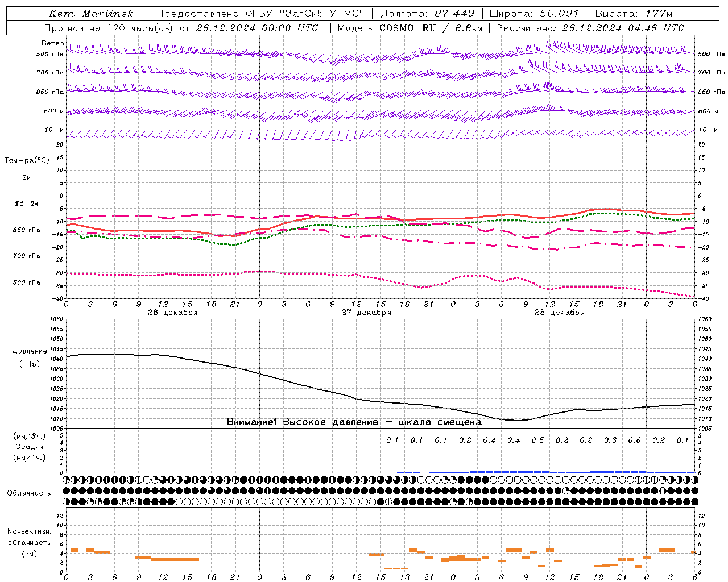Select the 'Модель COSMO-RU / 6.6км' text
Viewport: 728px width, 582px height.
[410, 28]
